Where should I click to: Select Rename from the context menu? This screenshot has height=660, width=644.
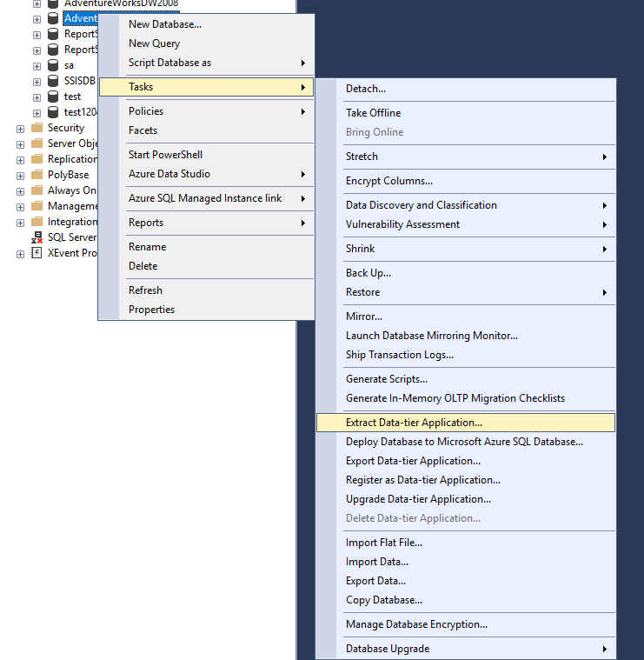pos(207,247)
